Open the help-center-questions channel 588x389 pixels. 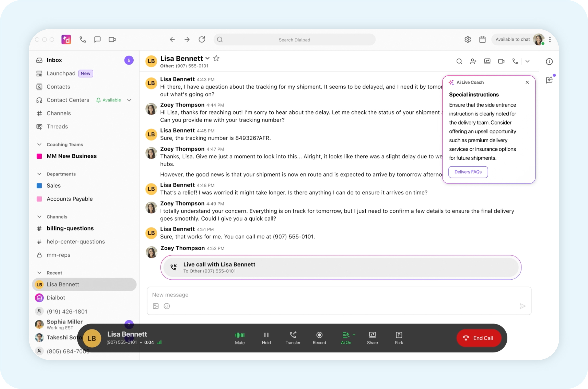click(84, 242)
